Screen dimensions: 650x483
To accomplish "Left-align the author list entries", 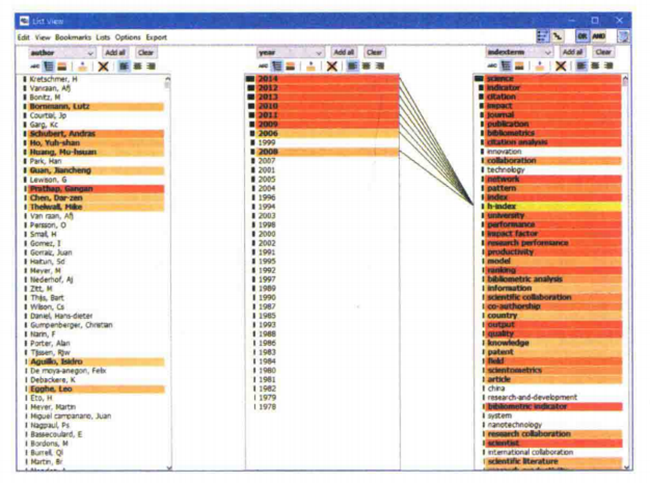I will tap(123, 66).
